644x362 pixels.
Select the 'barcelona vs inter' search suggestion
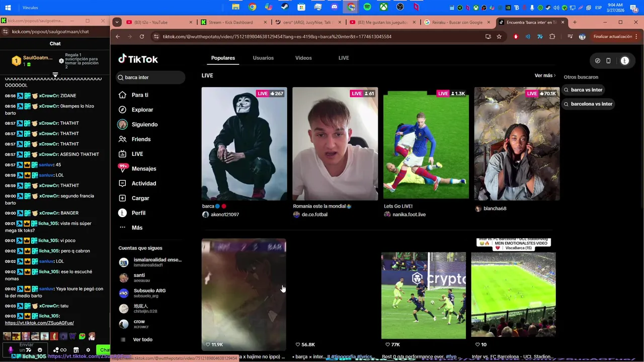[588, 104]
